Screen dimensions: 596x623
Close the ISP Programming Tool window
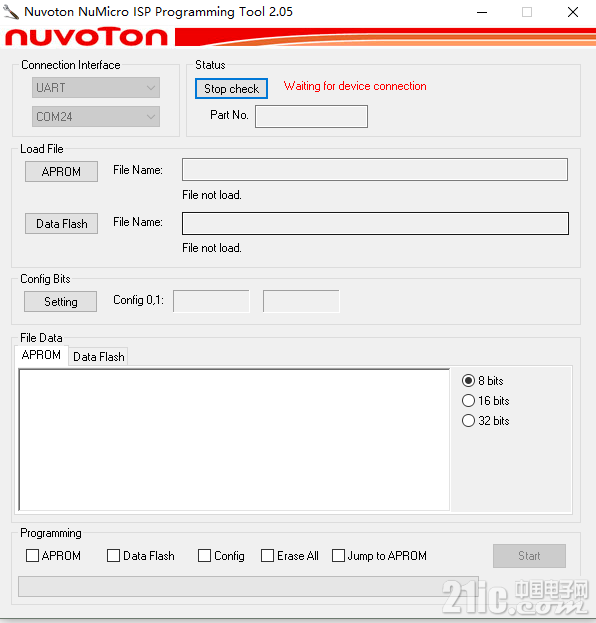573,12
